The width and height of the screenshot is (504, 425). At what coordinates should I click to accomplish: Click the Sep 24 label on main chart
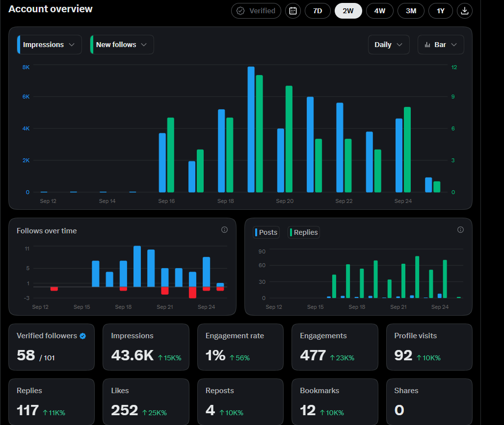tap(403, 201)
